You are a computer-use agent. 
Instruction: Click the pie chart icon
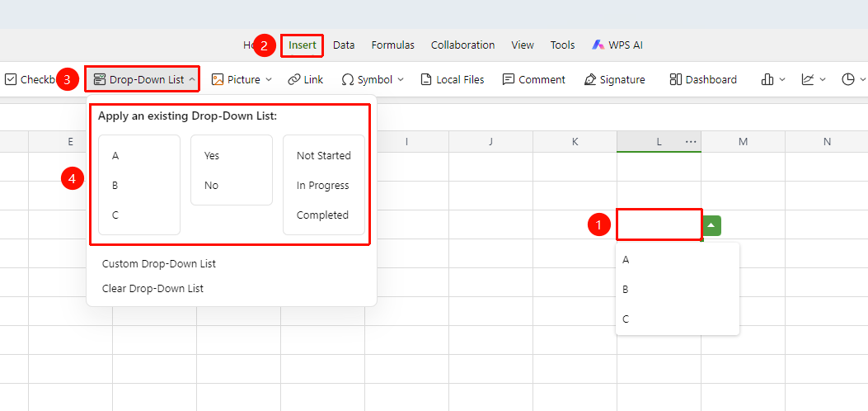(847, 80)
